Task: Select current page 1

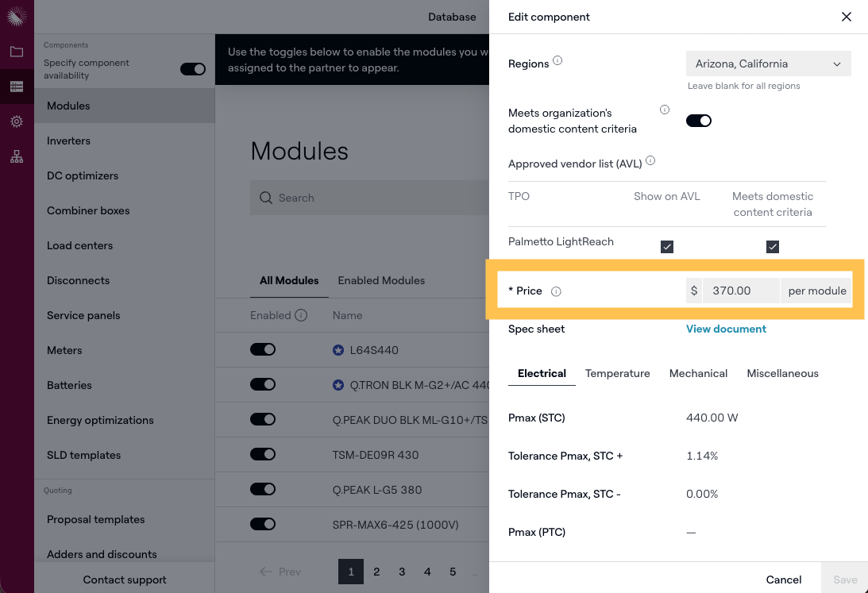Action: tap(351, 572)
